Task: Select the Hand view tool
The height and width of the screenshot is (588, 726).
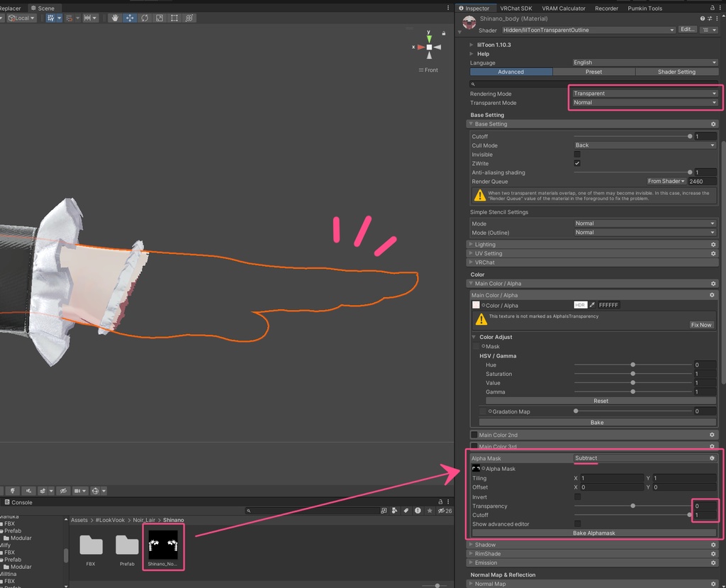Action: pos(115,18)
